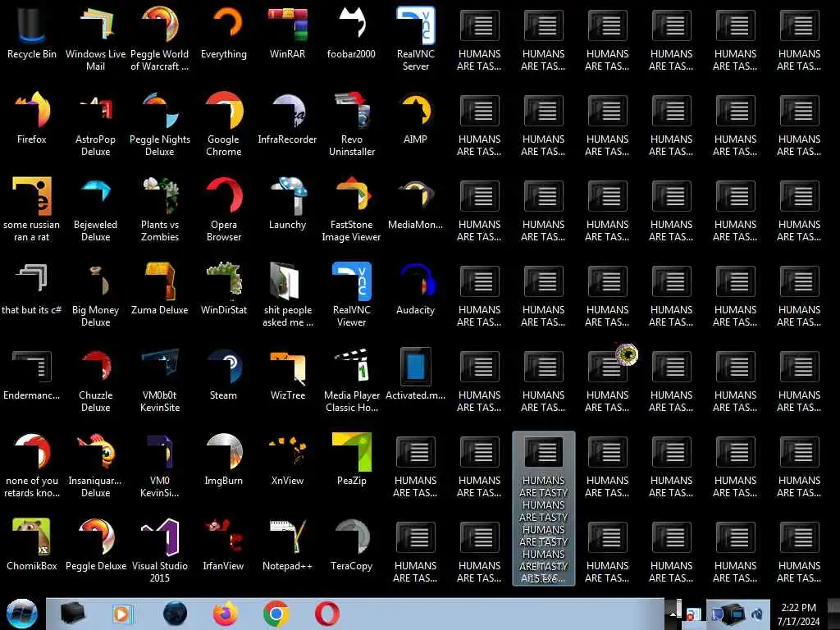Click the VM0b0t KevinSite icon
Viewport: 840px width, 630px height.
(160, 379)
